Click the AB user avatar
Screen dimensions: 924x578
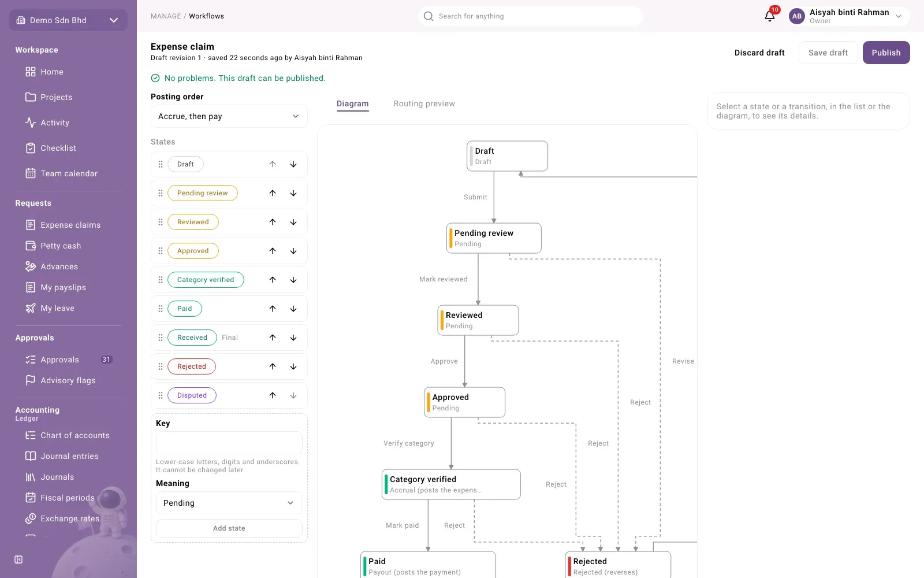797,16
